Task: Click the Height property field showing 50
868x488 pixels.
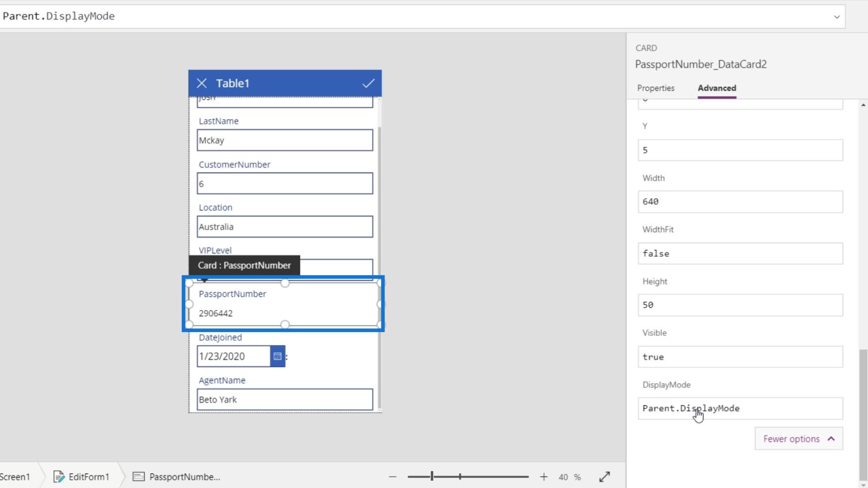Action: click(x=740, y=305)
